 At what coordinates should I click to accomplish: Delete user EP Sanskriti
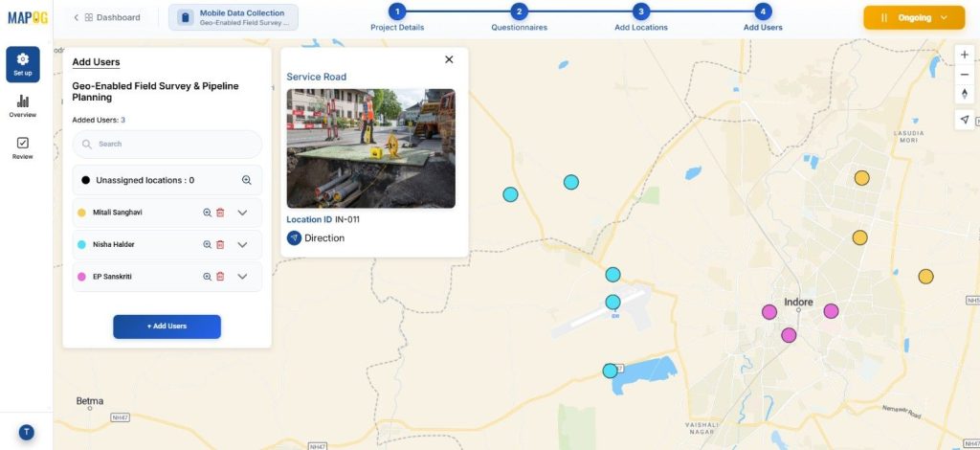tap(220, 277)
